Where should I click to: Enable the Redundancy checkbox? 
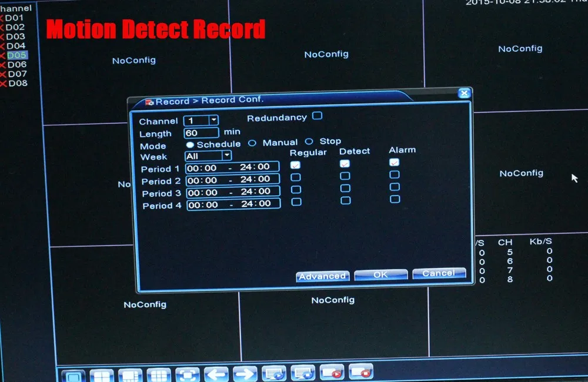[x=318, y=116]
